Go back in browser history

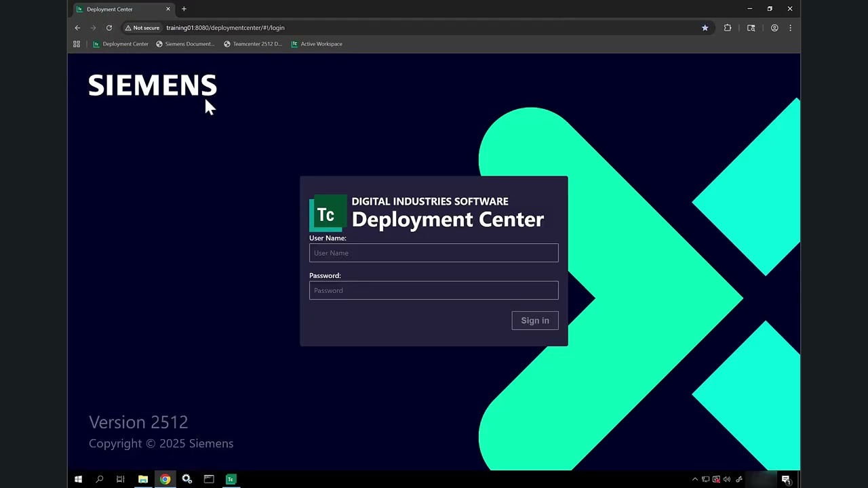pos(77,28)
